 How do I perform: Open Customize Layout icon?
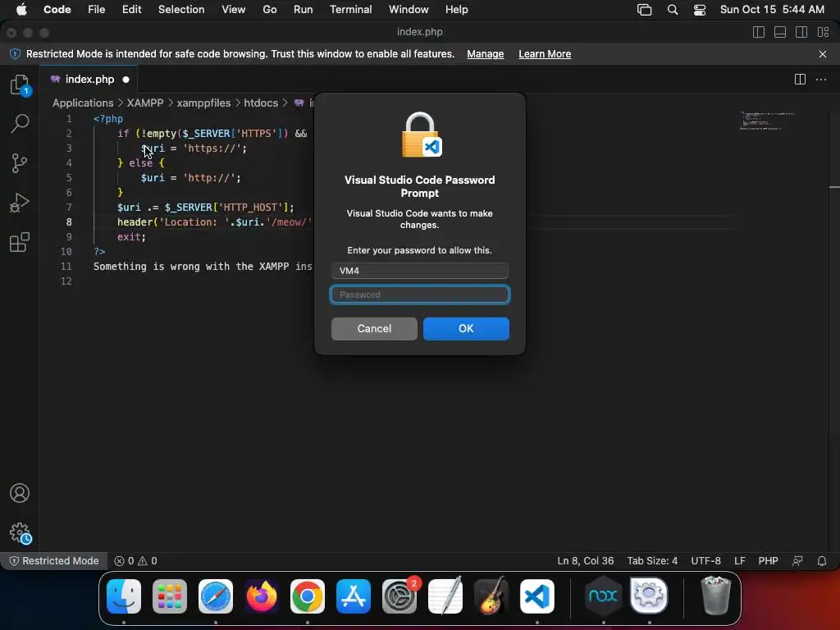coord(823,32)
